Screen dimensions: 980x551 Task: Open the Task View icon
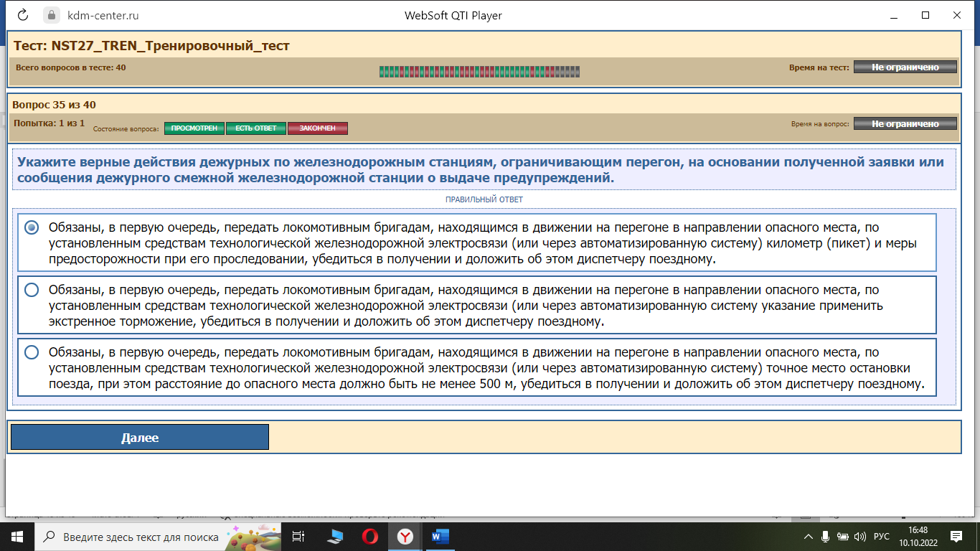click(298, 536)
